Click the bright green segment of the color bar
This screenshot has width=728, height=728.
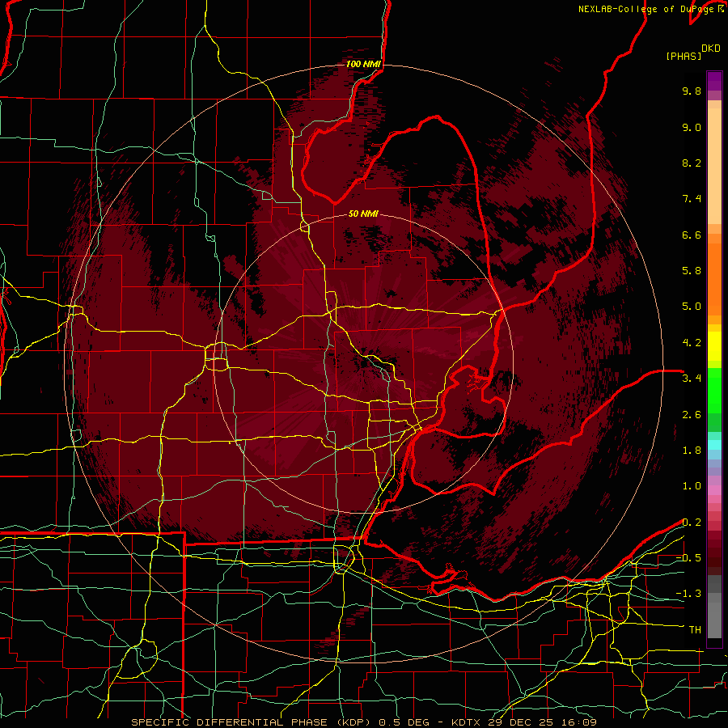point(714,391)
